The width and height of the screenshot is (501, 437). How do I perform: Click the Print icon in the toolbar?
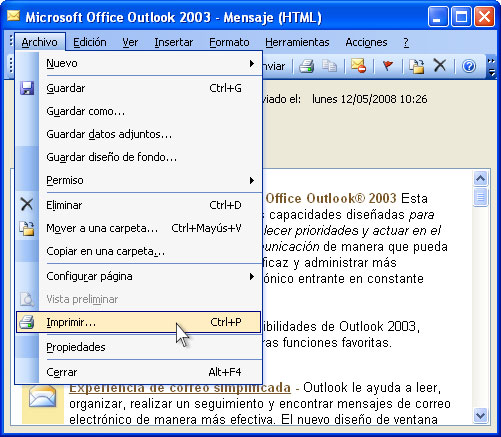(306, 66)
